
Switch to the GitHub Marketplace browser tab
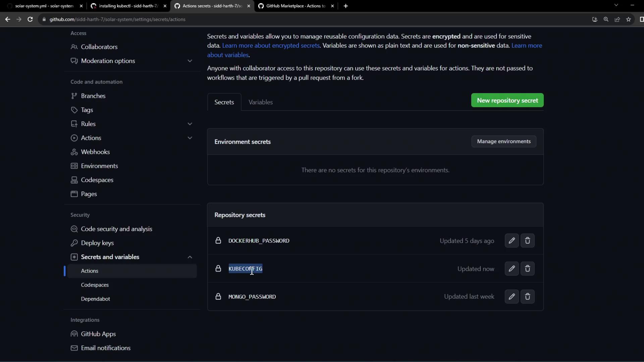coord(295,6)
